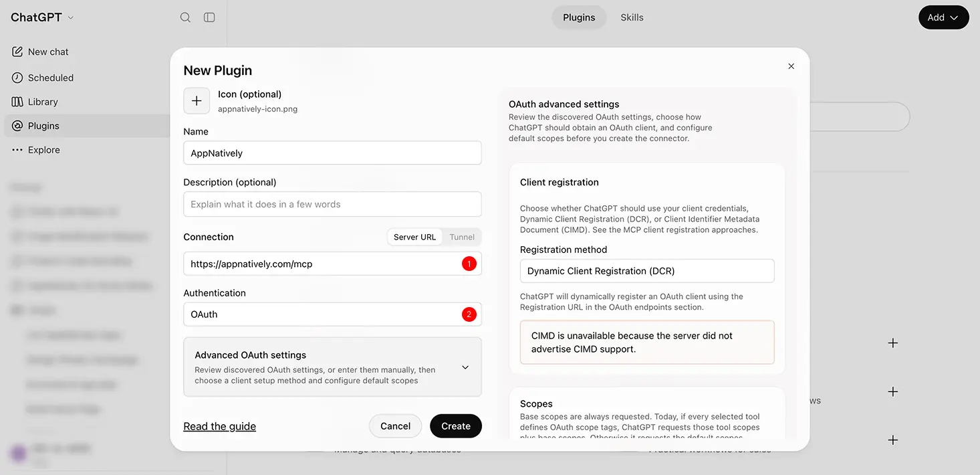Click the Create button

pos(456,426)
